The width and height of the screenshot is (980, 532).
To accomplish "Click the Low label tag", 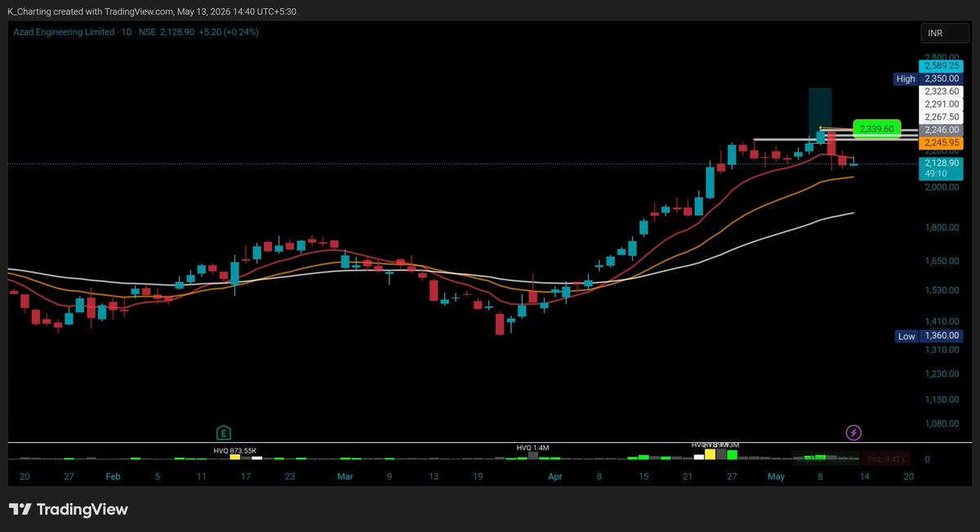I will pyautogui.click(x=906, y=336).
